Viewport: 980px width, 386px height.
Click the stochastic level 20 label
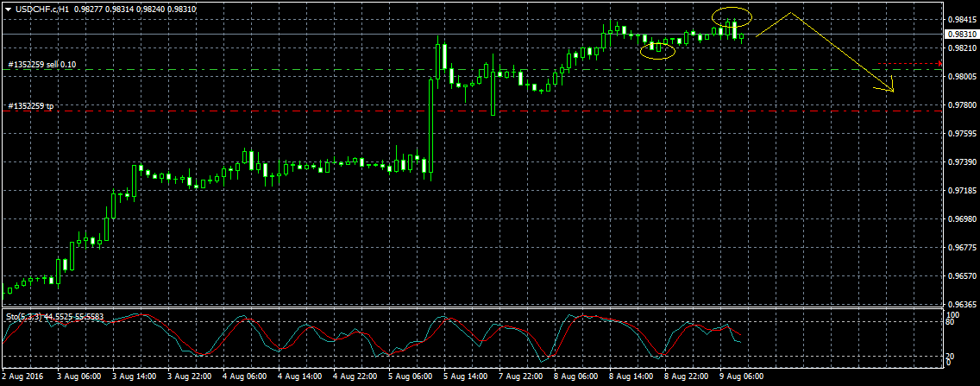(952, 356)
